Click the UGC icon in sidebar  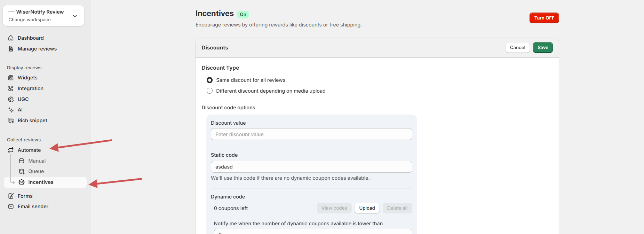(11, 99)
